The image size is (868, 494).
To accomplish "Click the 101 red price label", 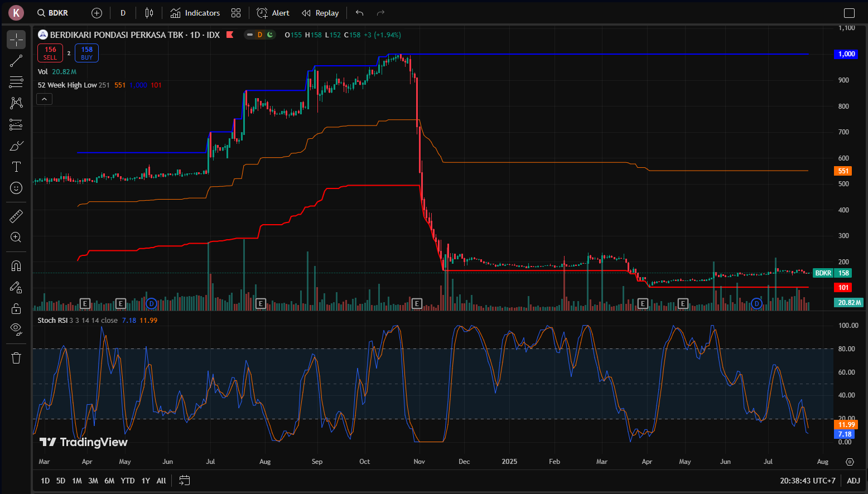I will pos(842,288).
